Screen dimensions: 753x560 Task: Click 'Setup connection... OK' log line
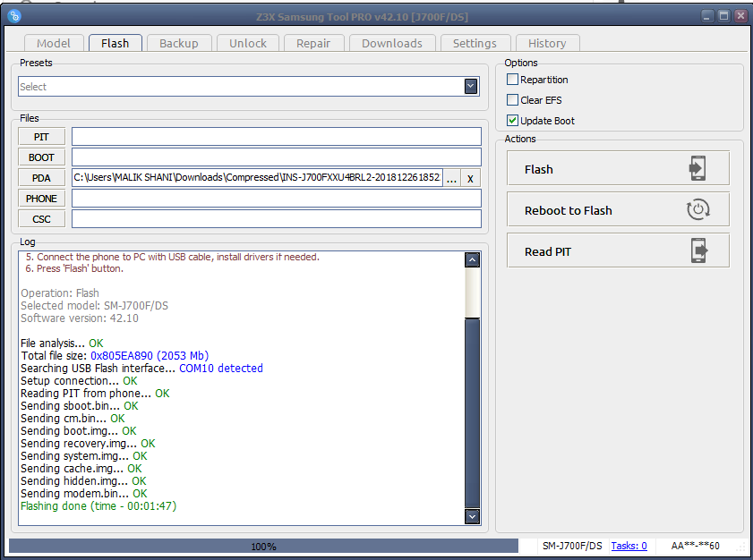tap(79, 380)
